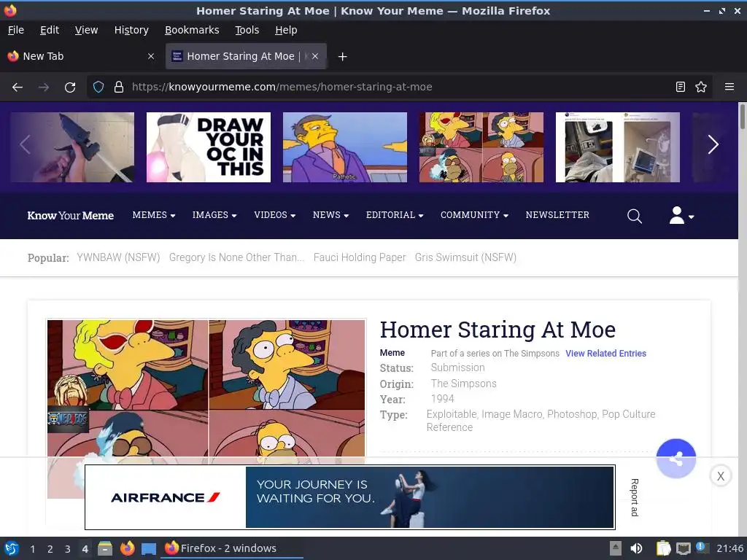Switch to workspace 1
This screenshot has width=747, height=560.
pos(32,549)
